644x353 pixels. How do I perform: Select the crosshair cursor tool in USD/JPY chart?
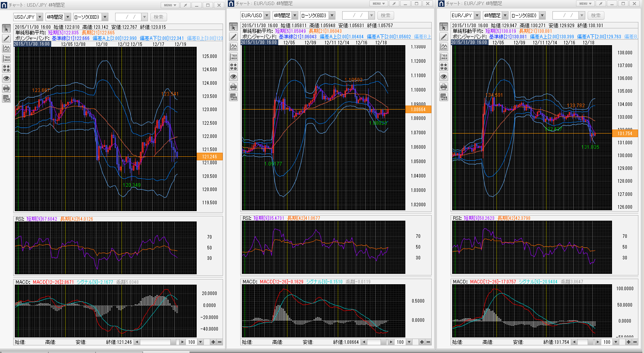click(6, 29)
